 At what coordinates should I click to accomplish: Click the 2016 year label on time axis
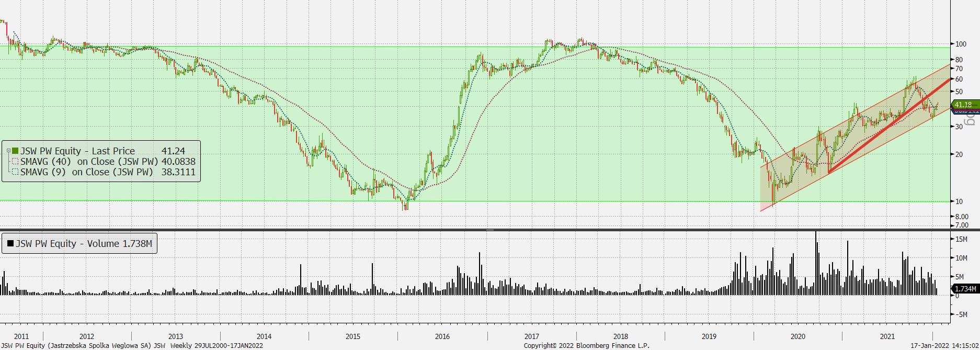[442, 336]
